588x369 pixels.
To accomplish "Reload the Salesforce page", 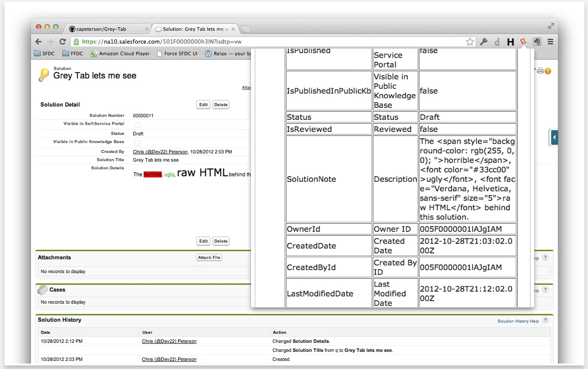I will tap(63, 42).
